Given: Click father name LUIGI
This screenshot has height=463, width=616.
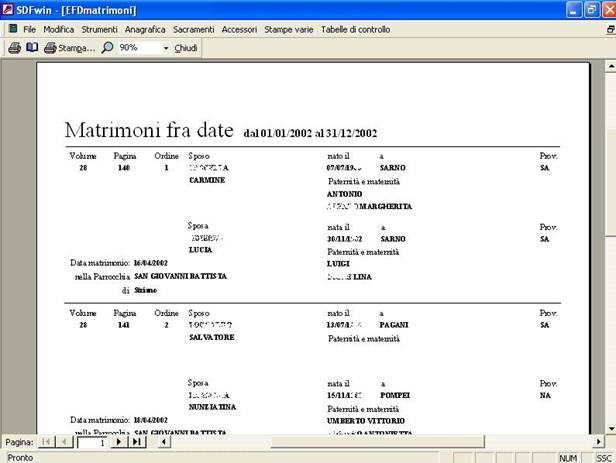Looking at the screenshot, I should coord(338,264).
